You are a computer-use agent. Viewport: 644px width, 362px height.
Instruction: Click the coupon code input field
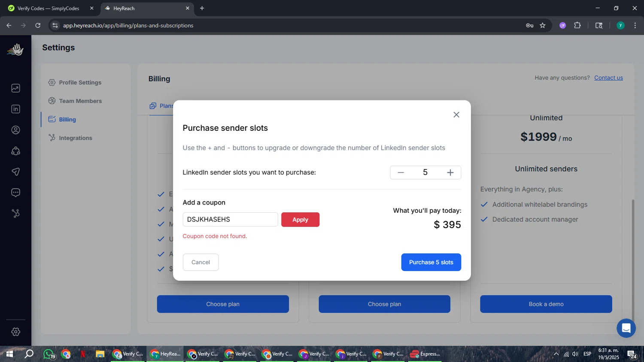coord(230,220)
